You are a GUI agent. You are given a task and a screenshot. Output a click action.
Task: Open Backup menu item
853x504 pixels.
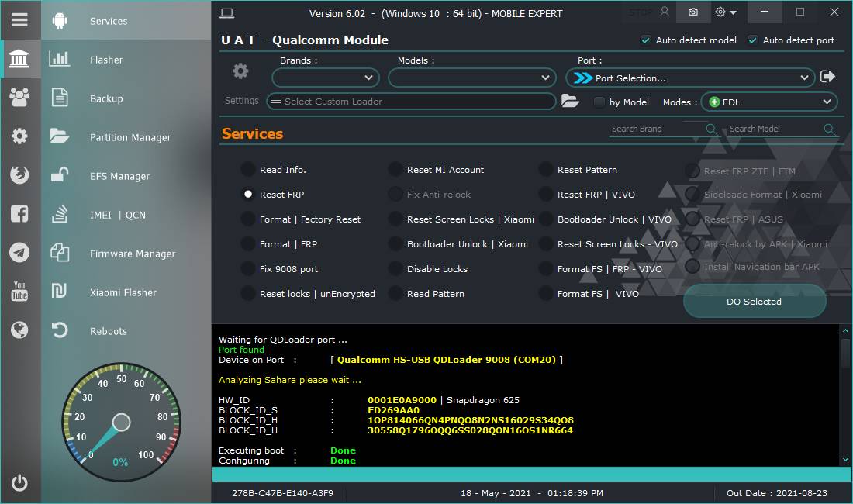click(106, 98)
